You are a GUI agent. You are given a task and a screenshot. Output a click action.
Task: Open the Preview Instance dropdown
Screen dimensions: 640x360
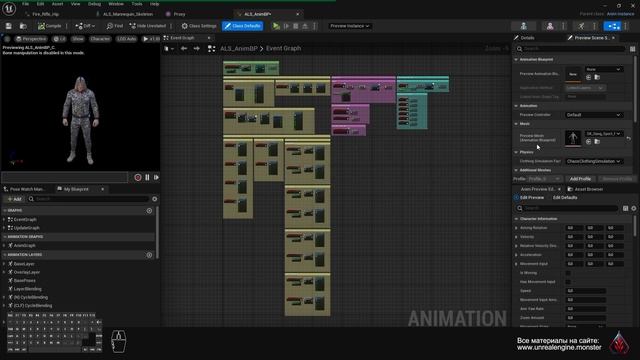[x=349, y=26]
